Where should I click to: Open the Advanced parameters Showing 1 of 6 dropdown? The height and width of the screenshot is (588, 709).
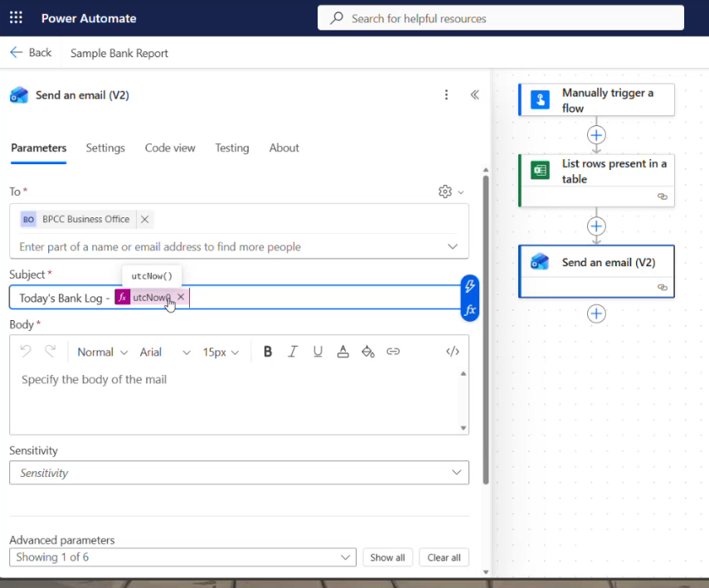(182, 556)
